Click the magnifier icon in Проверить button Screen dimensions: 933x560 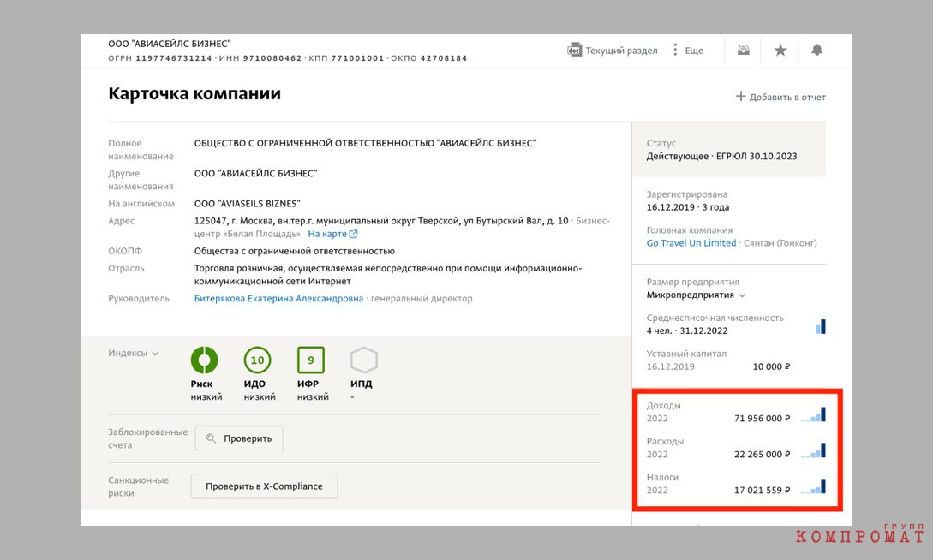pos(211,438)
